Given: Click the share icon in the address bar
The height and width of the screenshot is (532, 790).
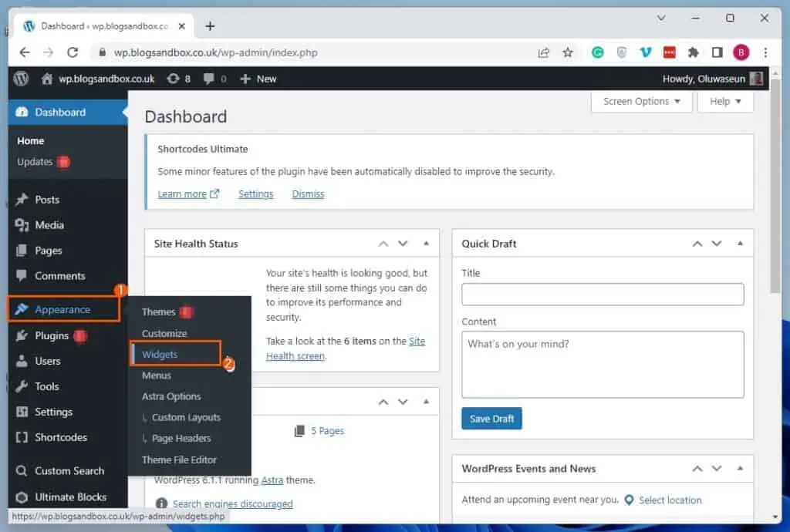Looking at the screenshot, I should click(544, 52).
